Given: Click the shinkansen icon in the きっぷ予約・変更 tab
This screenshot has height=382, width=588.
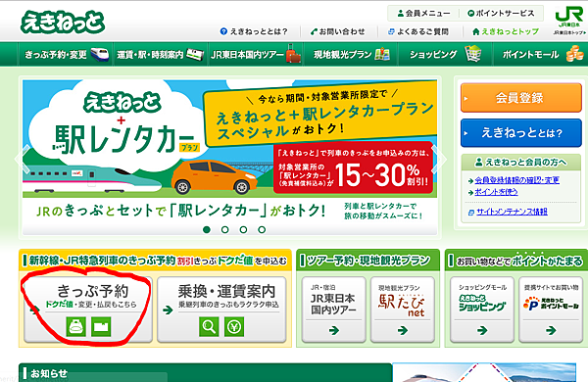Looking at the screenshot, I should pos(99,54).
